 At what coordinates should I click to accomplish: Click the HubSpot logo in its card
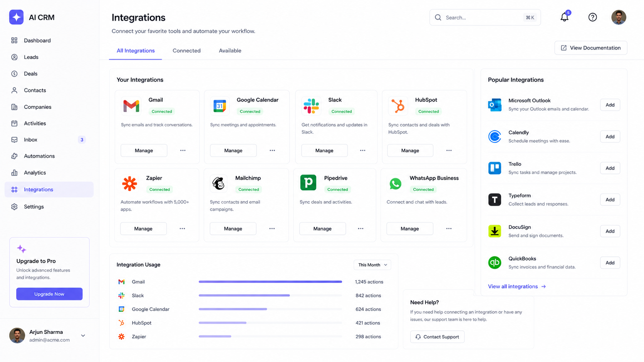[x=398, y=106]
